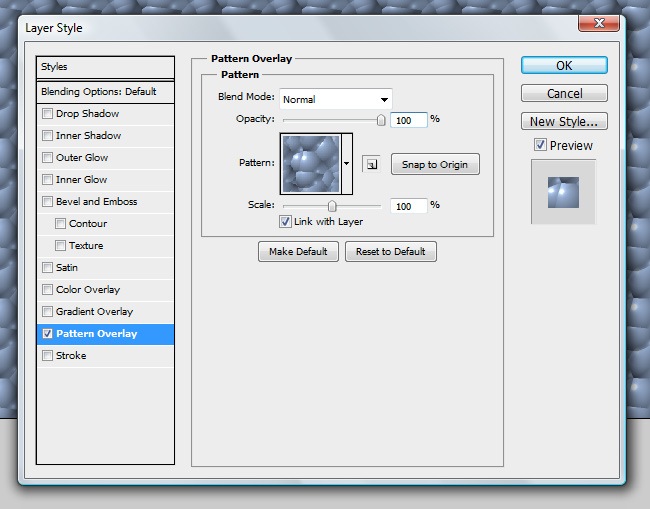Select Bevel and Emboss in styles list

pos(96,202)
